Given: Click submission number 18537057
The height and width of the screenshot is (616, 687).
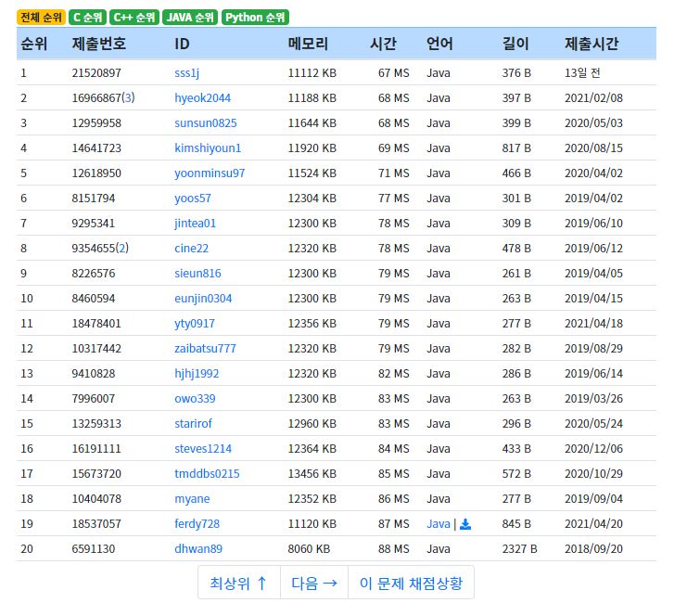Looking at the screenshot, I should pos(96,523).
